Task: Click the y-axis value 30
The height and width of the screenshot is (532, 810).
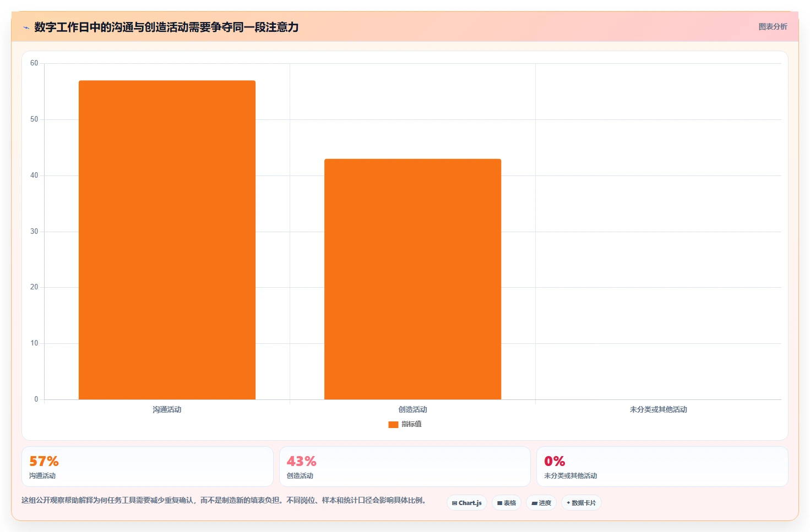Action: (x=34, y=232)
